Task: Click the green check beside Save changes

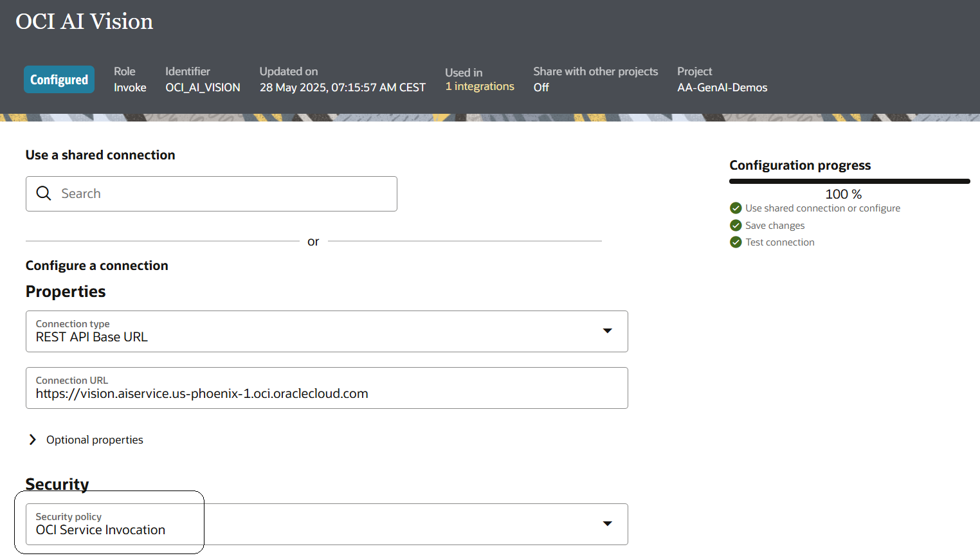Action: [x=736, y=225]
